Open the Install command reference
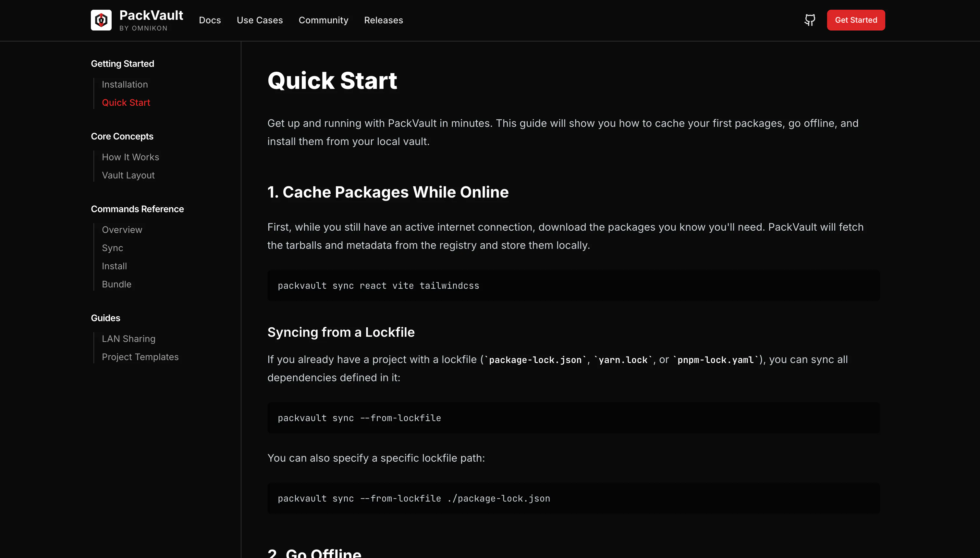The height and width of the screenshot is (558, 980). [114, 266]
